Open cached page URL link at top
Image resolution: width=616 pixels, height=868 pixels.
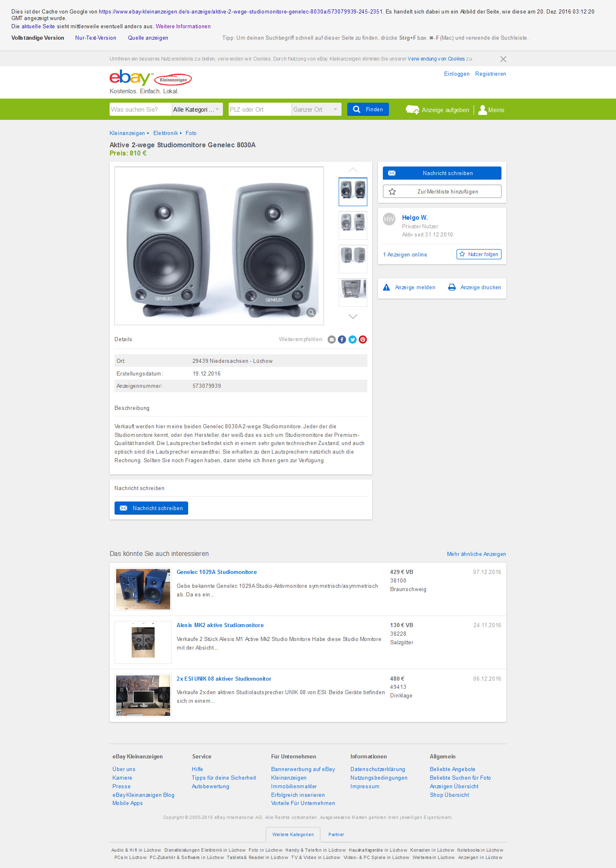click(241, 11)
